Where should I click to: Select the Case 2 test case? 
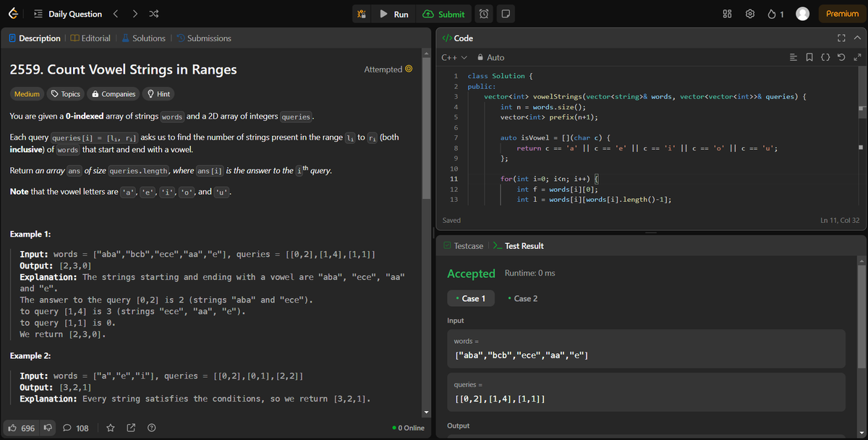[522, 297]
